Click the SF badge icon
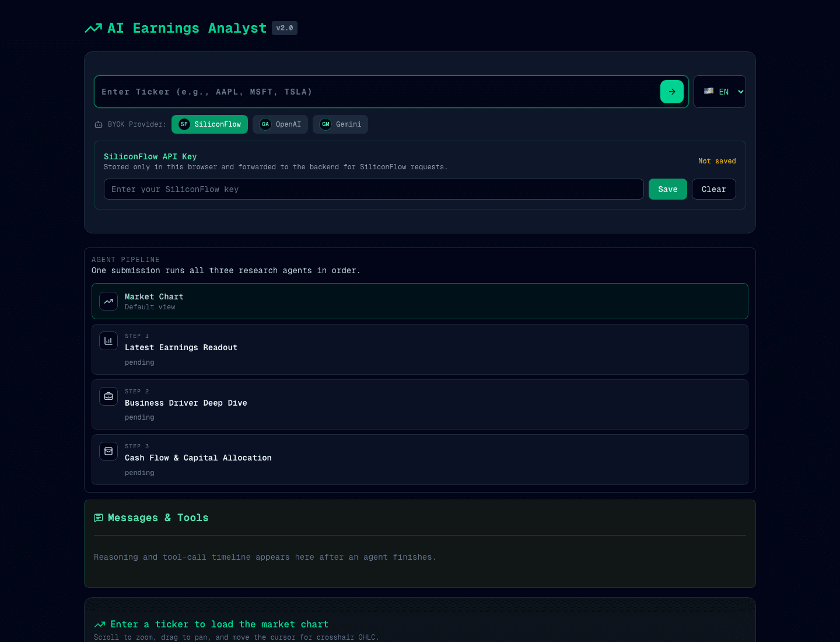Image resolution: width=840 pixels, height=642 pixels. tap(184, 124)
